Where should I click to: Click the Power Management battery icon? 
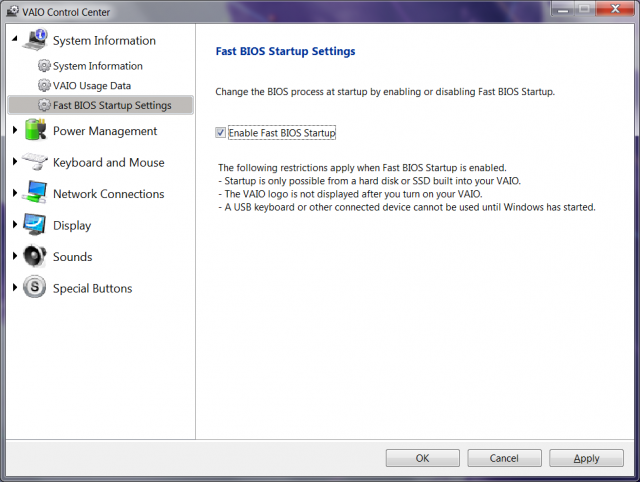(35, 130)
